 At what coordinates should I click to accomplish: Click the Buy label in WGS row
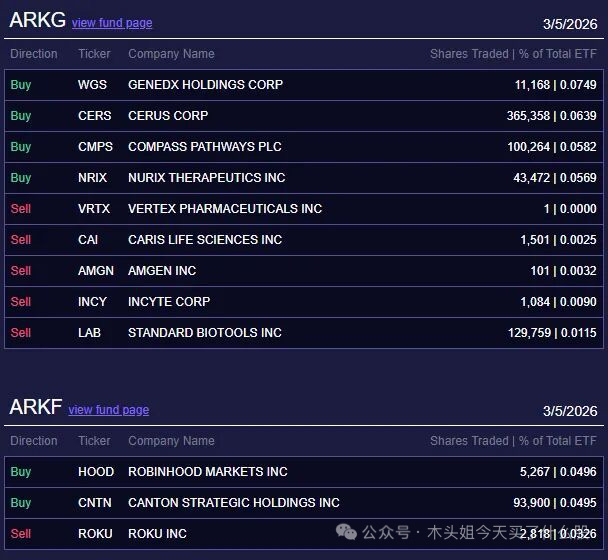pos(21,85)
